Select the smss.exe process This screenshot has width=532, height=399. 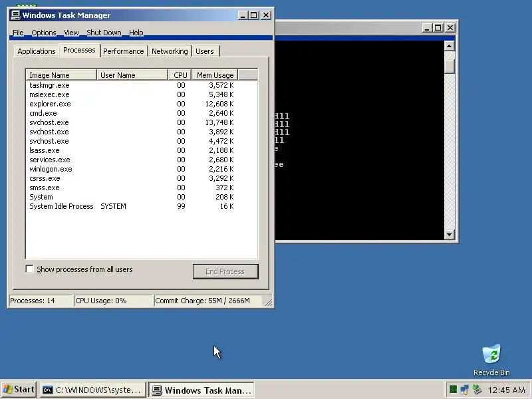131,188
